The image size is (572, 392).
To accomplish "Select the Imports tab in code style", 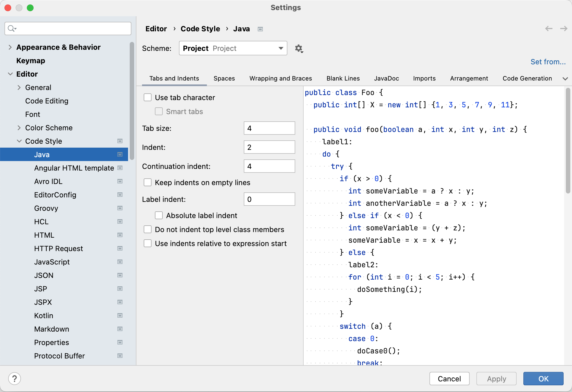I will (x=424, y=78).
